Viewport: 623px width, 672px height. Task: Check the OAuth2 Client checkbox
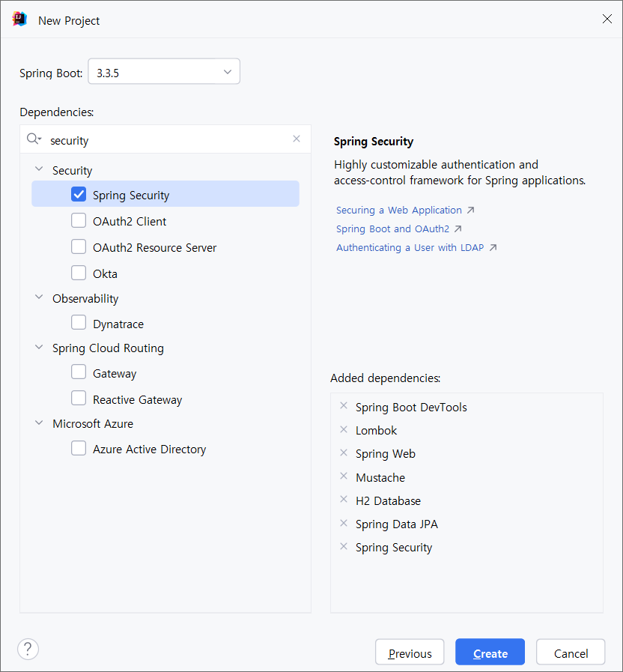point(79,220)
